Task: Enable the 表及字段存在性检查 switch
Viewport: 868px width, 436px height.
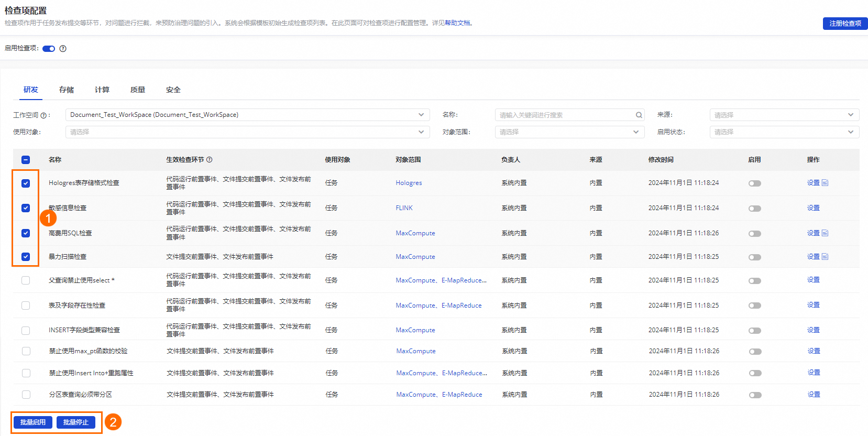Action: [x=755, y=306]
